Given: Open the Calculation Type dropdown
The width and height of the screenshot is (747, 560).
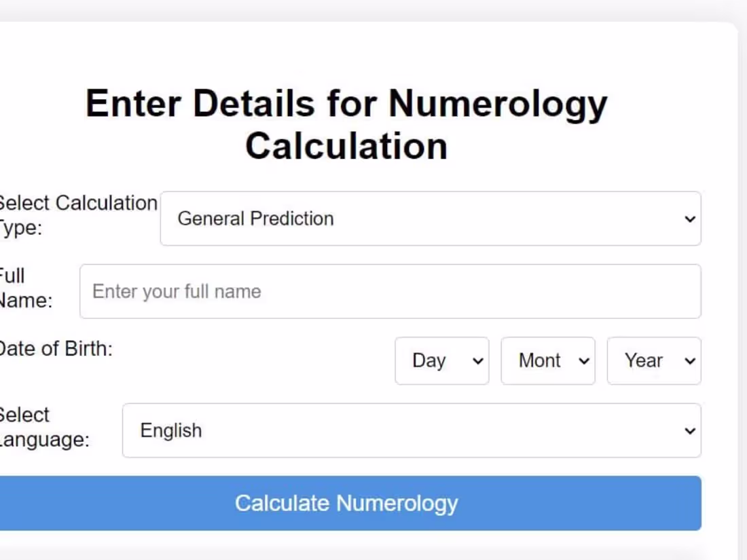Looking at the screenshot, I should click(x=430, y=219).
